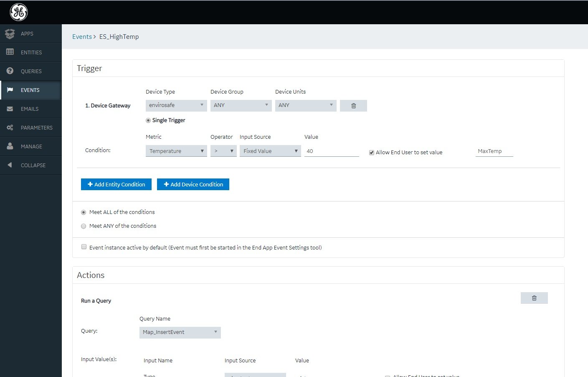Enable Event instance active by default
588x377 pixels.
[x=84, y=247]
